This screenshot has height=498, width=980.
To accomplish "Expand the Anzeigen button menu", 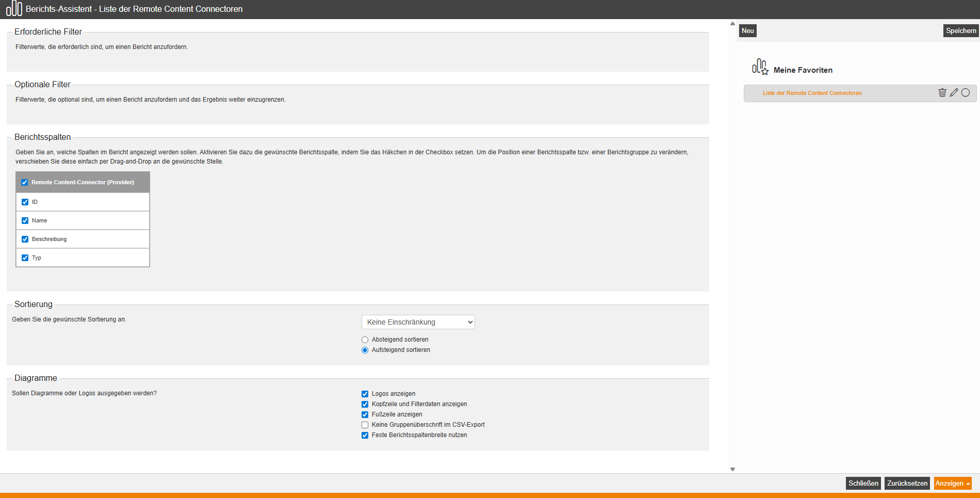I will point(968,484).
